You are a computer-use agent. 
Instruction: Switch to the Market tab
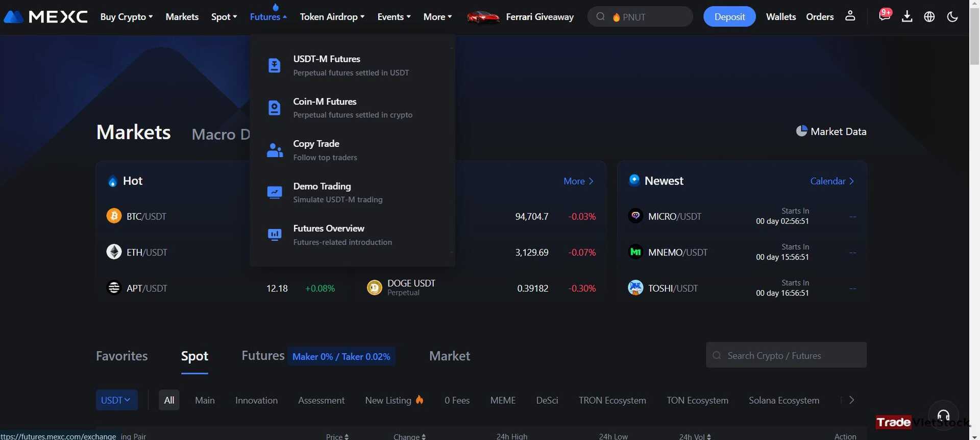449,356
